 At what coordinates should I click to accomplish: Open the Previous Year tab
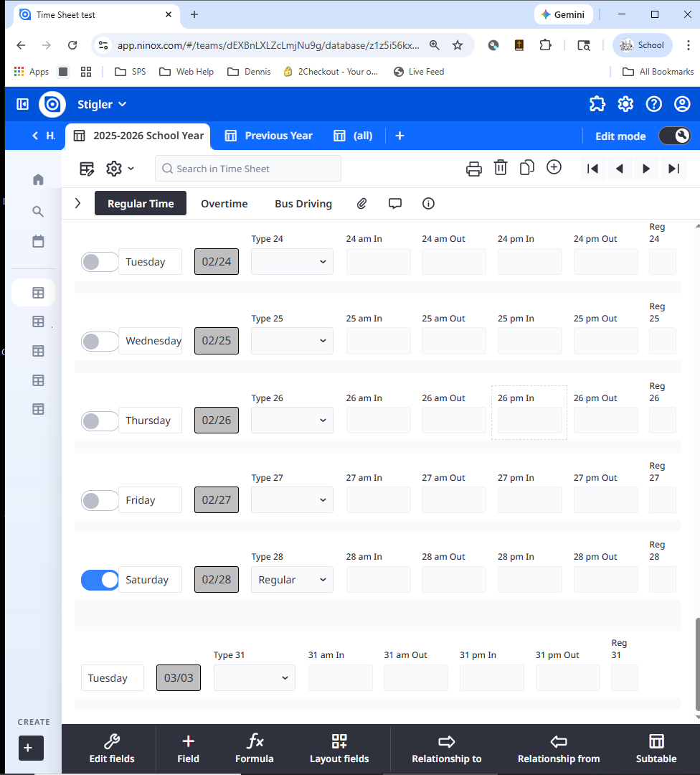click(269, 136)
